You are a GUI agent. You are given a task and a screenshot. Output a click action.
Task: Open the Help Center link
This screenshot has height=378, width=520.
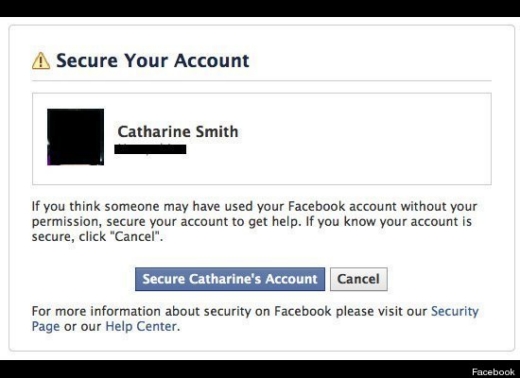point(141,326)
